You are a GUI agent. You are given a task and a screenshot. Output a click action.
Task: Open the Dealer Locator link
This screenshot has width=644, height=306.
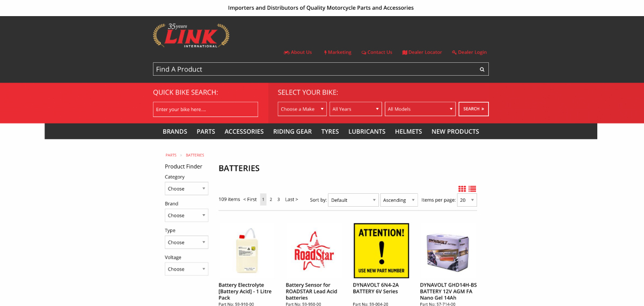click(x=422, y=52)
